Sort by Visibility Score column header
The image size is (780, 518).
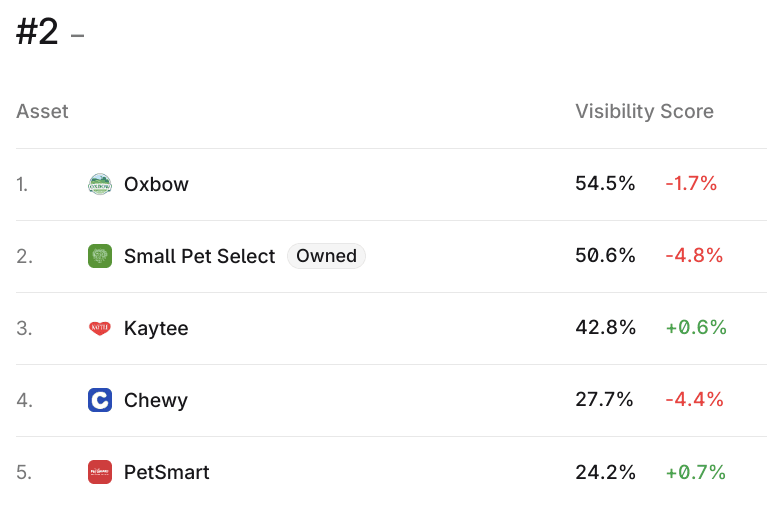click(644, 111)
